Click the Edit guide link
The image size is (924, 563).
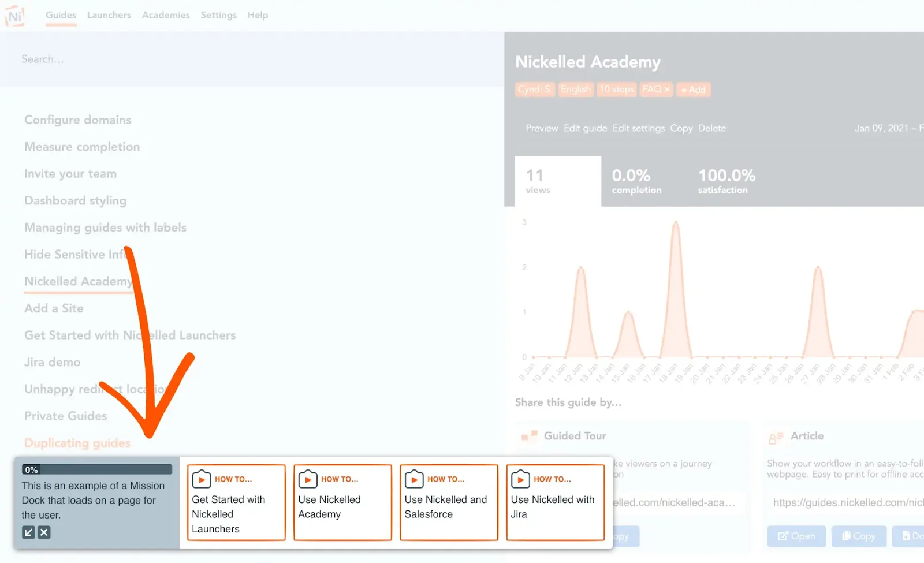tap(585, 128)
